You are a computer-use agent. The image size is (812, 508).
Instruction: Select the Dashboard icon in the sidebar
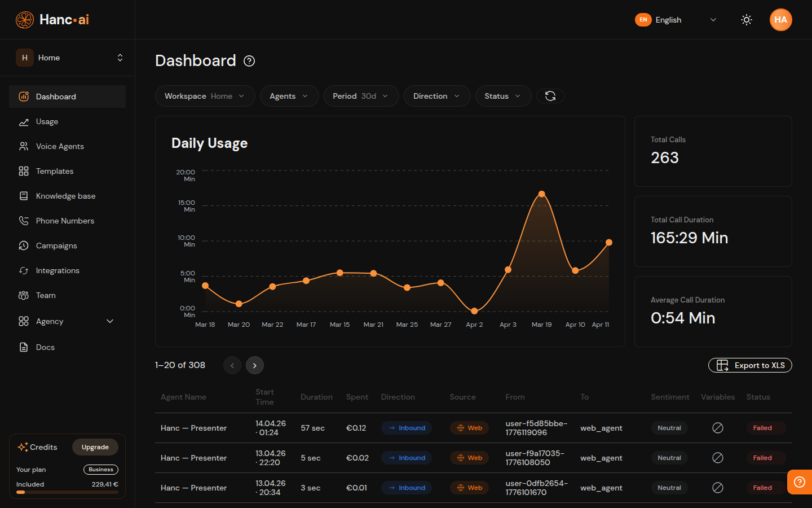pyautogui.click(x=23, y=96)
